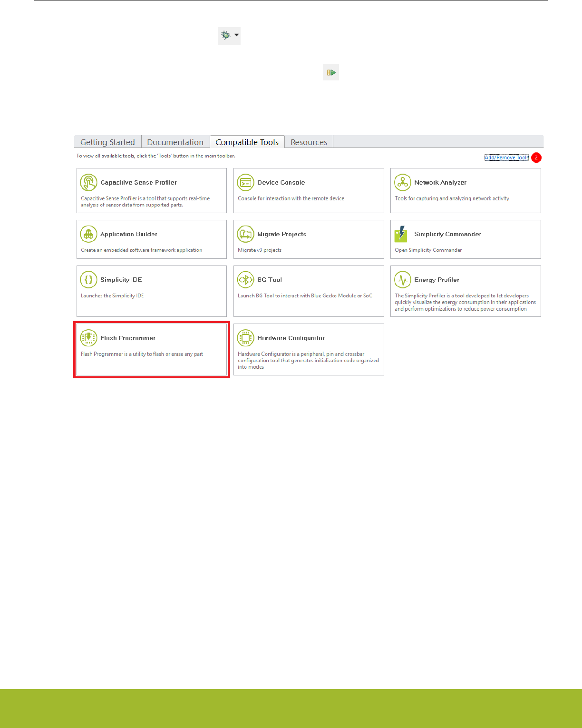Click 'Create an embedded software framework application' text
This screenshot has width=582, height=728.
coord(141,250)
